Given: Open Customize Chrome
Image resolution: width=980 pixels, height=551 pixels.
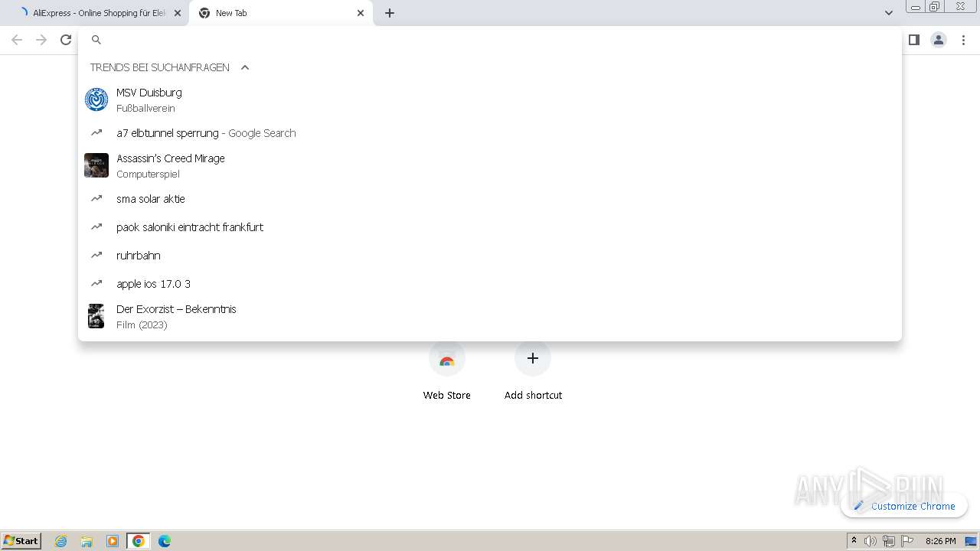Looking at the screenshot, I should coord(904,506).
